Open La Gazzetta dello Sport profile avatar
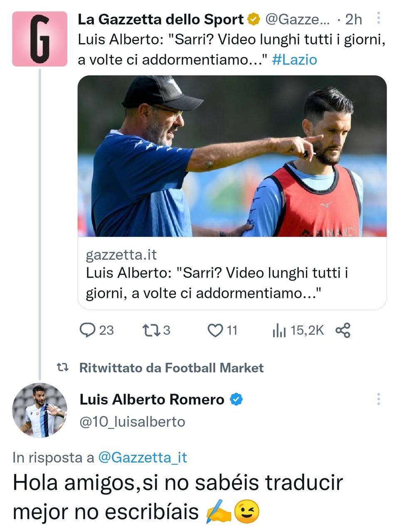 pos(39,39)
